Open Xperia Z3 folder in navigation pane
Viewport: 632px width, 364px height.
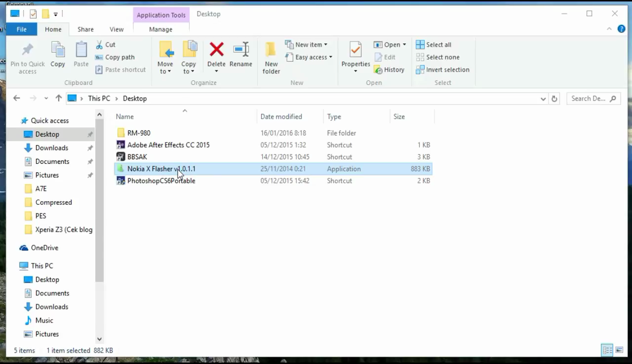tap(58, 229)
